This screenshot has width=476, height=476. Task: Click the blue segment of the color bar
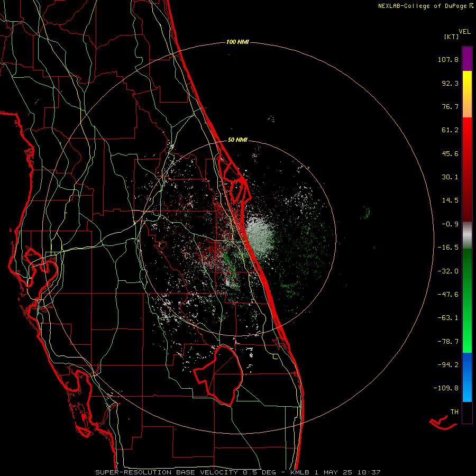point(467,377)
